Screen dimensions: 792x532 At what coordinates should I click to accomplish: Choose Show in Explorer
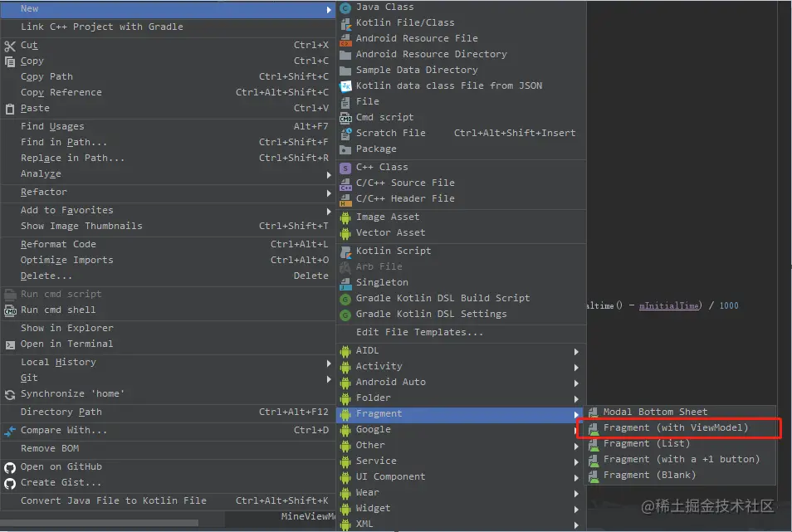coord(167,328)
